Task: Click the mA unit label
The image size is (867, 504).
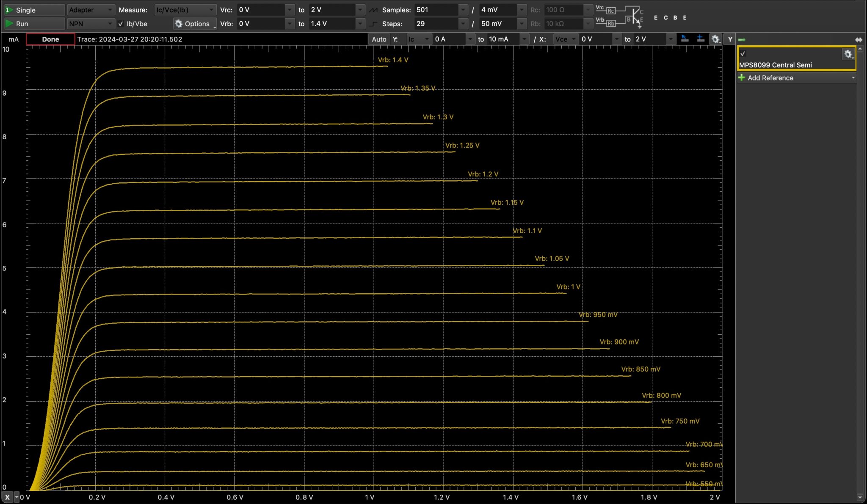Action: pyautogui.click(x=14, y=39)
